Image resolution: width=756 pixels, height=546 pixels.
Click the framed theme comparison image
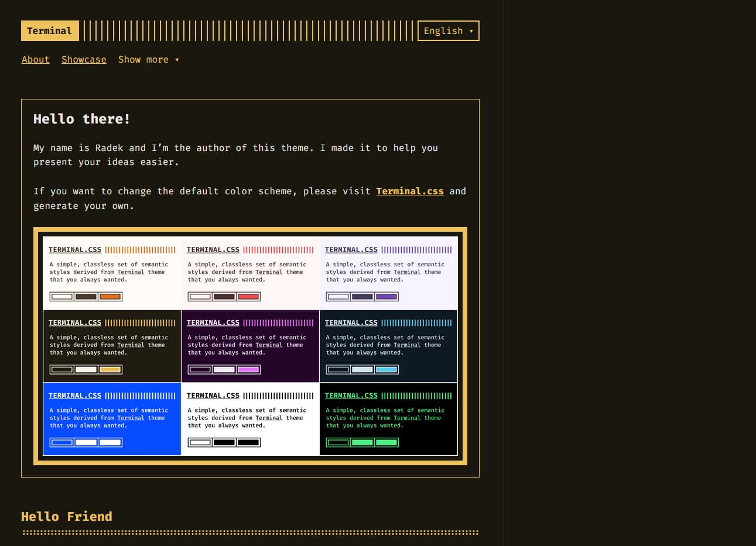(250, 345)
